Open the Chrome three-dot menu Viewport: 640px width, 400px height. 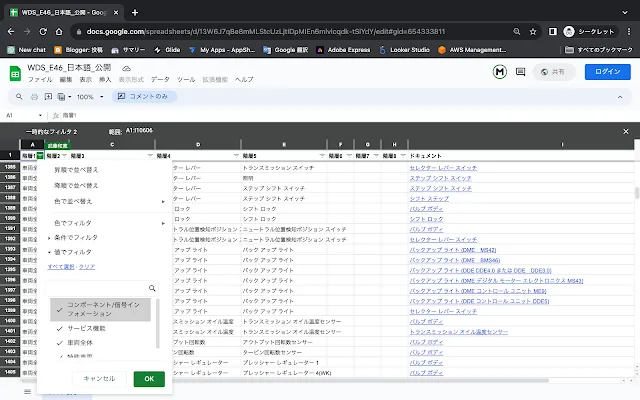[x=629, y=31]
